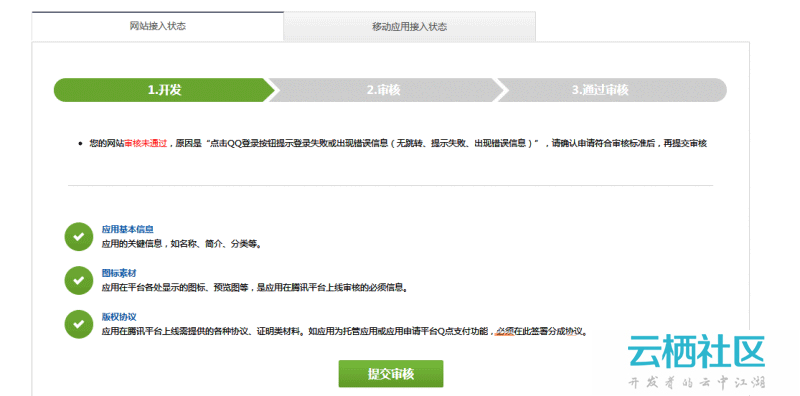Open the 图标素材 link
Image resolution: width=800 pixels, height=396 pixels.
119,273
